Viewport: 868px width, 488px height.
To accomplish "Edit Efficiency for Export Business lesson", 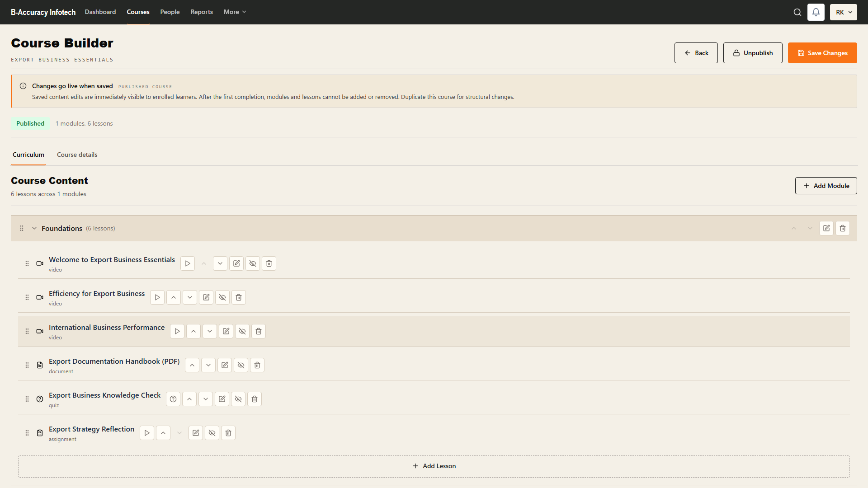I will [206, 297].
